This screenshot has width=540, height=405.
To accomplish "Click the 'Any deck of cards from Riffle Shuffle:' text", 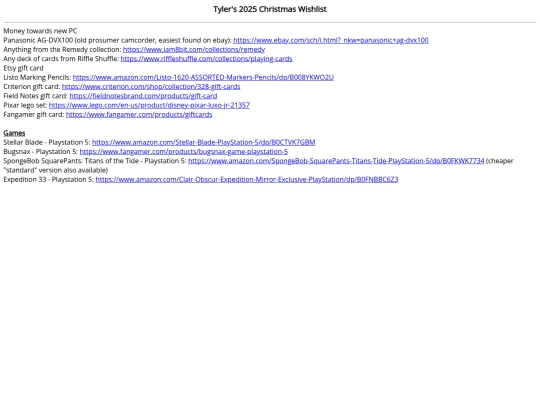I will coord(61,59).
